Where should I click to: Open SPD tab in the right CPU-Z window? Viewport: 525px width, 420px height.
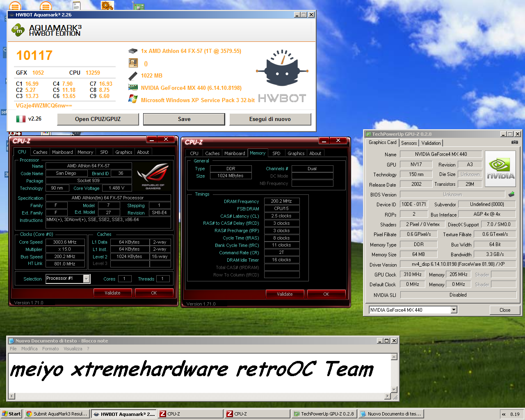click(276, 153)
